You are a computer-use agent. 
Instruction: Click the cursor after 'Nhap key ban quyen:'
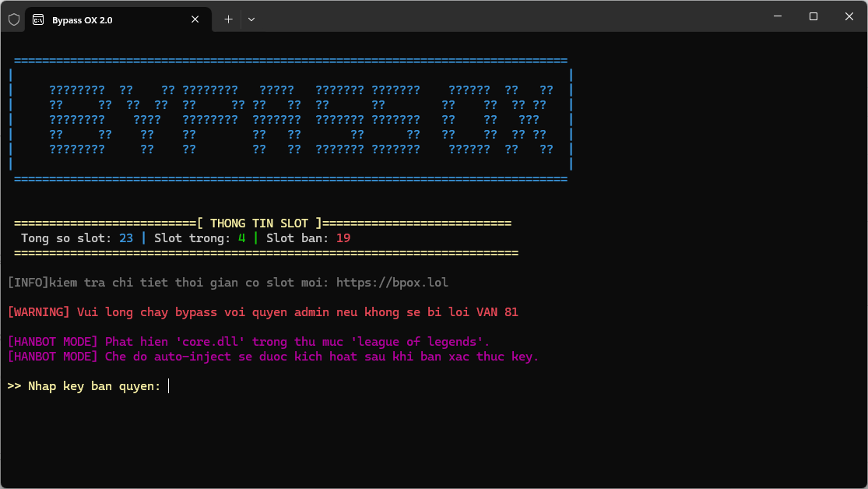click(x=169, y=386)
